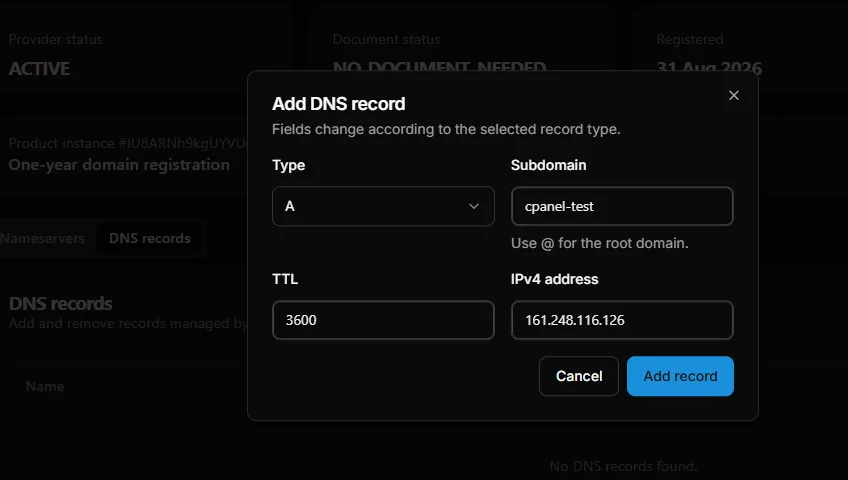
Task: Click the IPv4 address input field
Action: pos(622,320)
